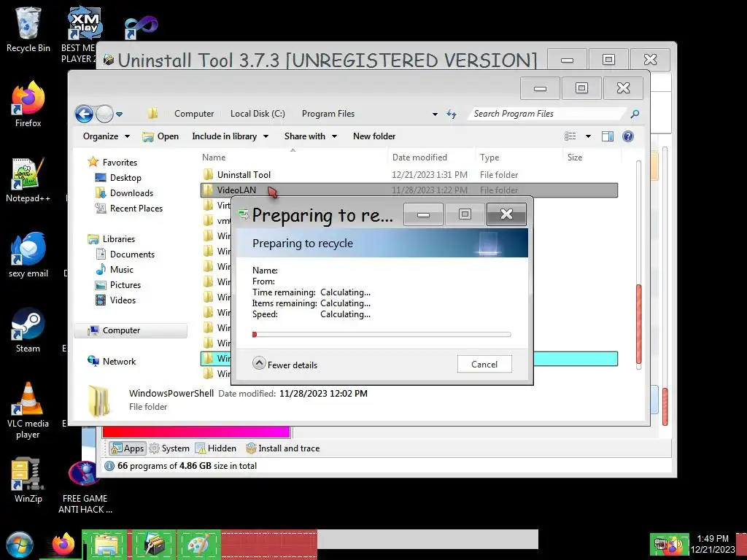747x560 pixels.
Task: Click inside the Search Program Files box
Action: point(548,114)
